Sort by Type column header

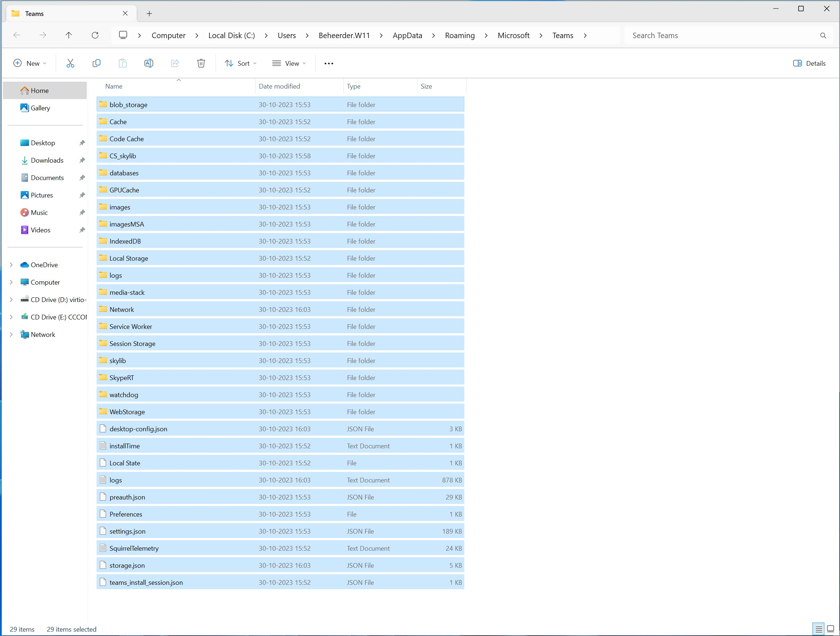pos(380,86)
